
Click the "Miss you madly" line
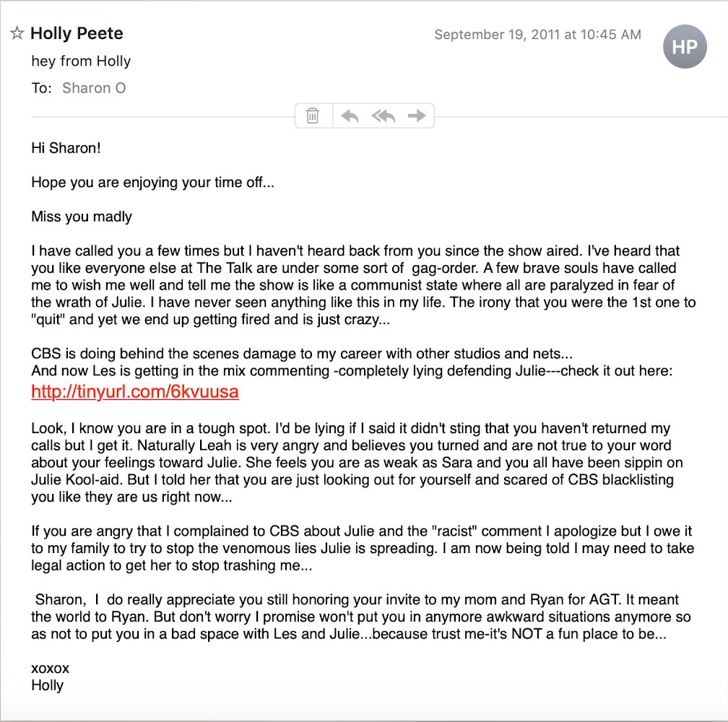click(82, 216)
